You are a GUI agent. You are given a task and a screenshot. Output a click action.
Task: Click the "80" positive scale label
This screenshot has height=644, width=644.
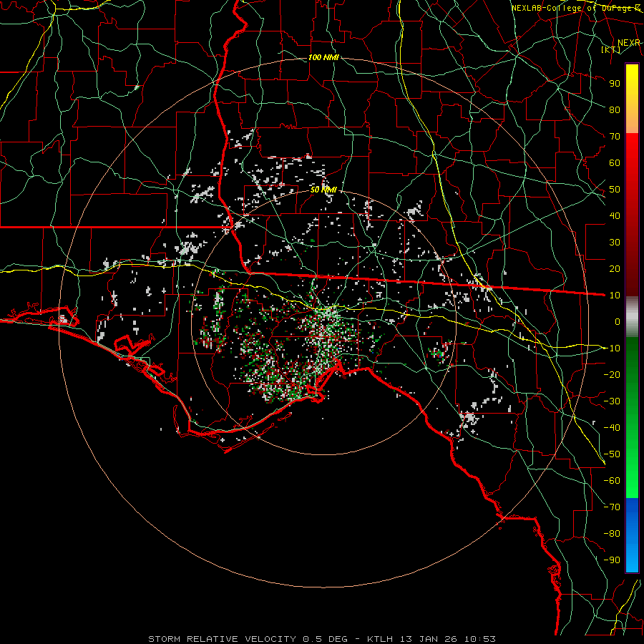click(615, 109)
